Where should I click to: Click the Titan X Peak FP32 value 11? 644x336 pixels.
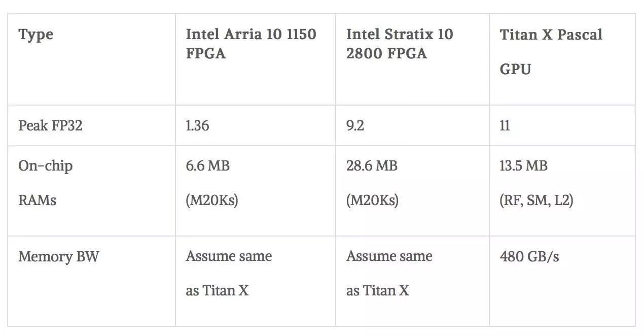click(505, 126)
